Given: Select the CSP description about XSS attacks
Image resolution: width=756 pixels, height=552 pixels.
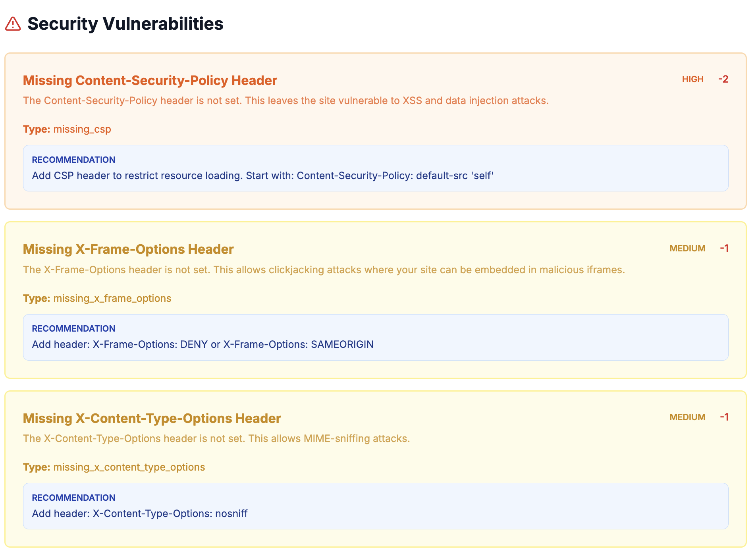Looking at the screenshot, I should [x=285, y=101].
